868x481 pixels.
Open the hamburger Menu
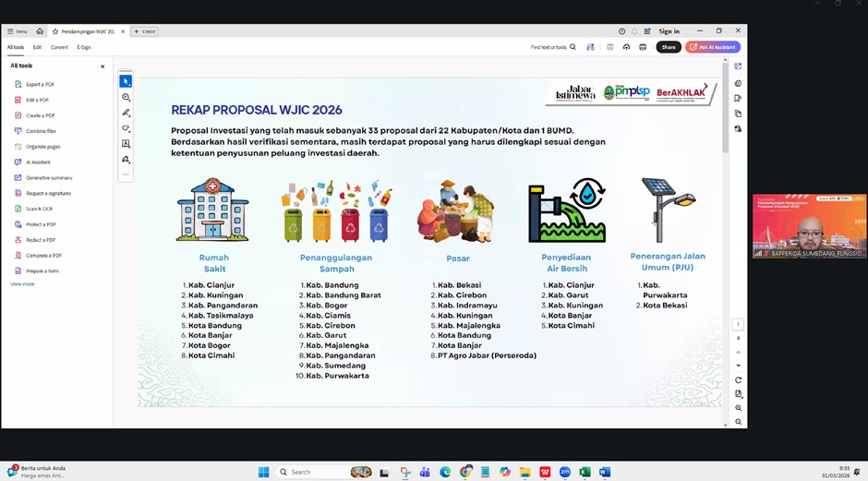click(x=17, y=31)
